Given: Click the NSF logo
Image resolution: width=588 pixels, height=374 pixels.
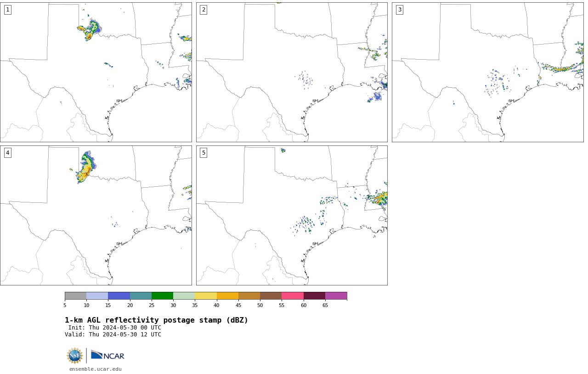Looking at the screenshot, I should (x=75, y=356).
